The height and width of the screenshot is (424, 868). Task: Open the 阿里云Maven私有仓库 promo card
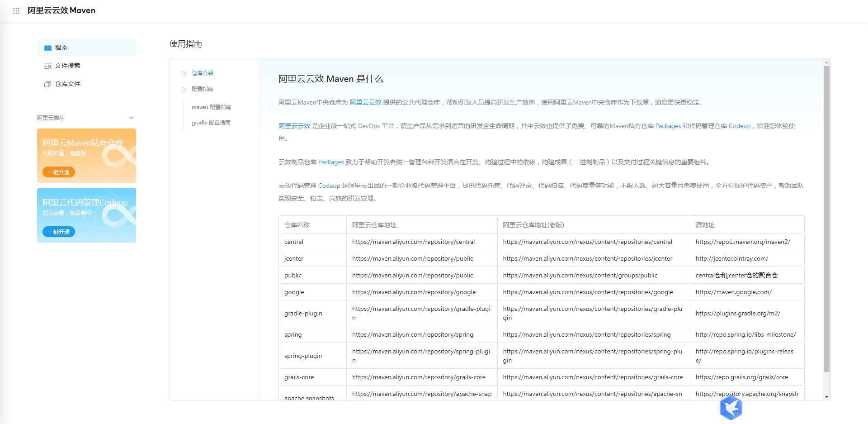pos(86,156)
